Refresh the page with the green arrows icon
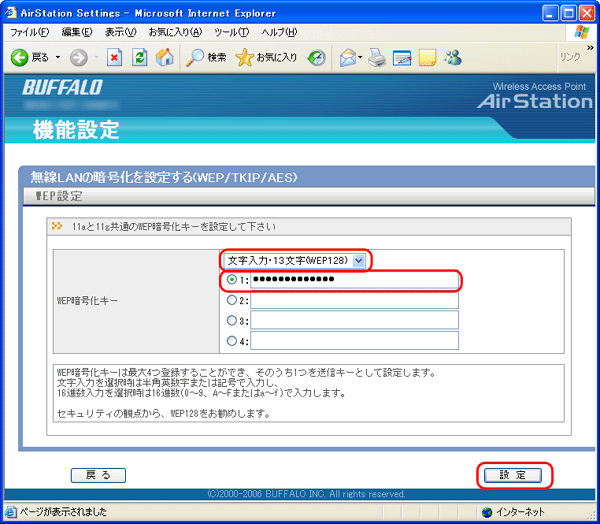Image resolution: width=600 pixels, height=524 pixels. click(140, 58)
